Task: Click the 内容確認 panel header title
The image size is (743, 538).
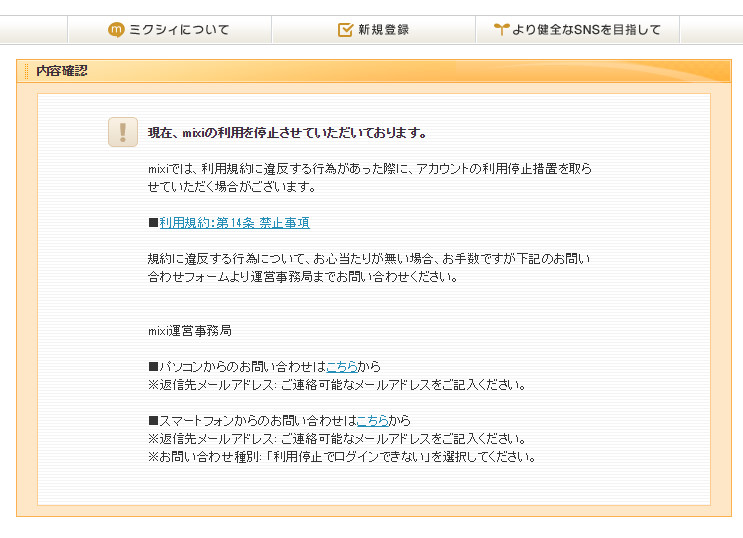Action: pyautogui.click(x=62, y=71)
